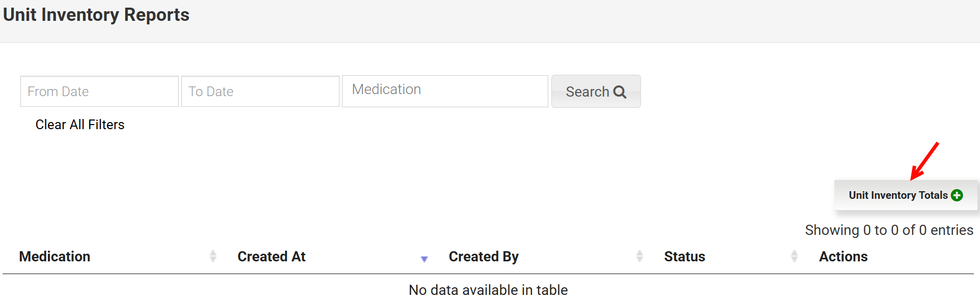The height and width of the screenshot is (300, 980).
Task: Click the Clear All Filters link
Action: [80, 125]
